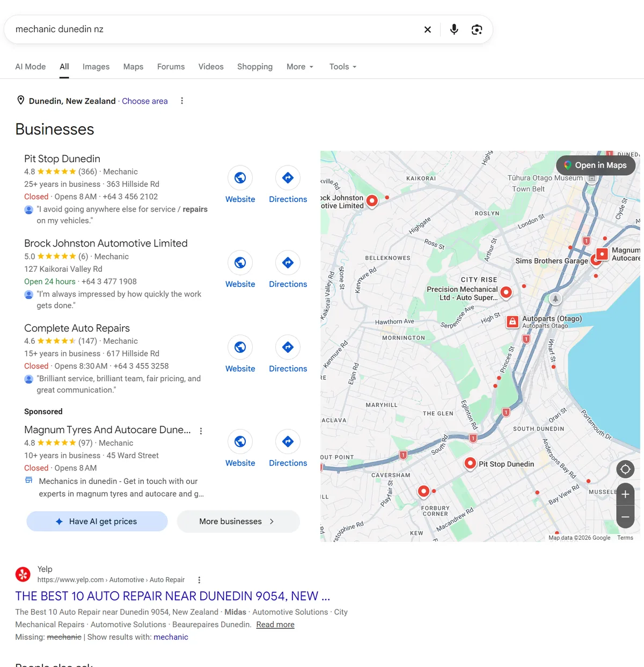Viewport: 644px width, 667px height.
Task: Center map on my location
Action: click(625, 469)
